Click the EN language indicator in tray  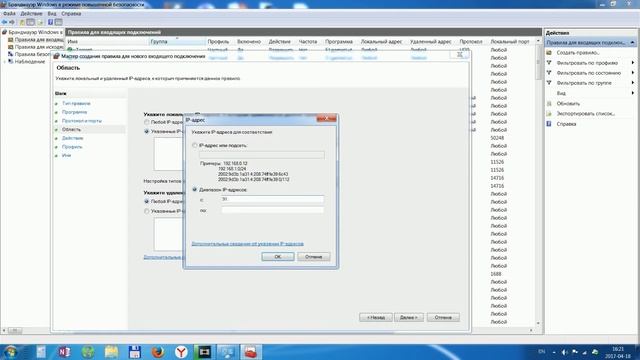(542, 351)
